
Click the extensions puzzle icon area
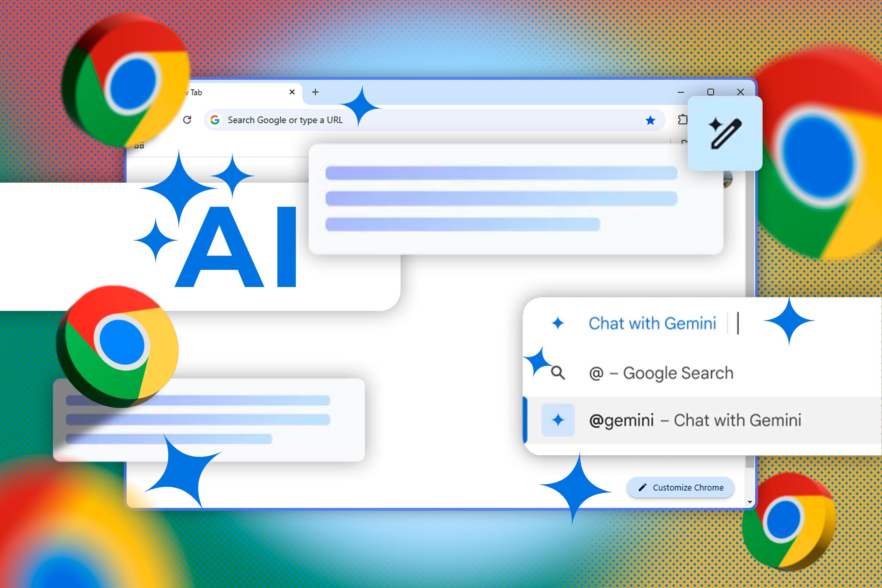[x=681, y=119]
